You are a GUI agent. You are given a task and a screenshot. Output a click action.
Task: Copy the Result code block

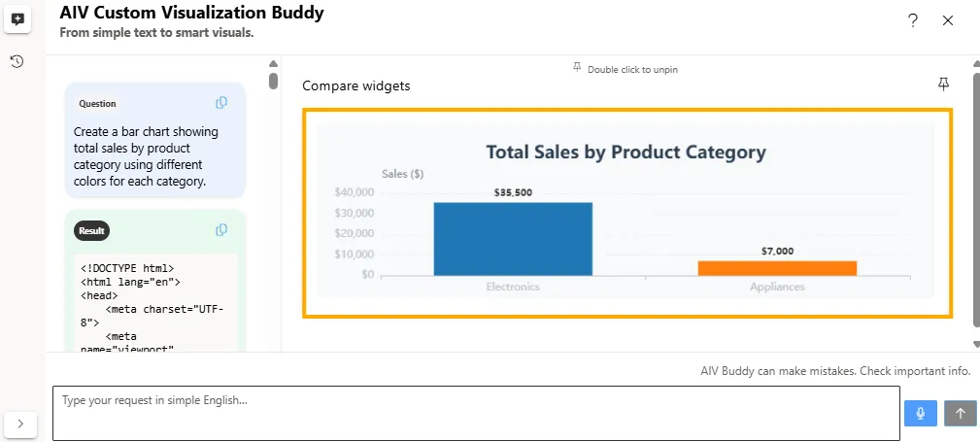[221, 230]
